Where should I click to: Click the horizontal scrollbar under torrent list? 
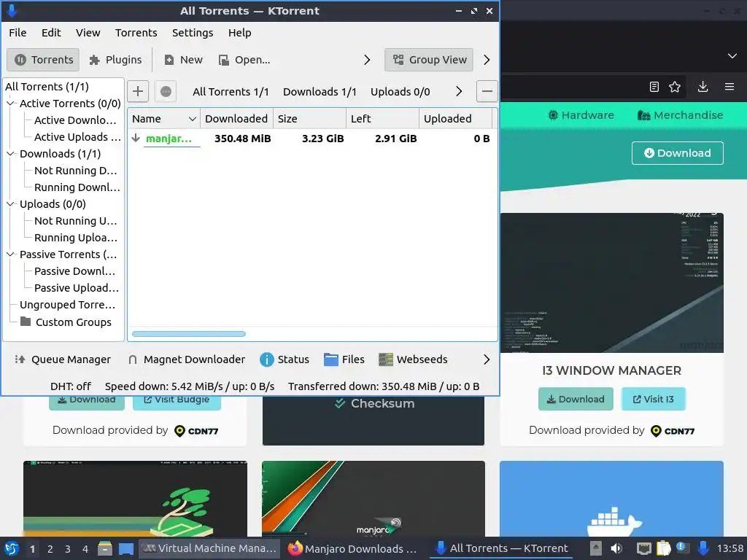click(x=189, y=334)
